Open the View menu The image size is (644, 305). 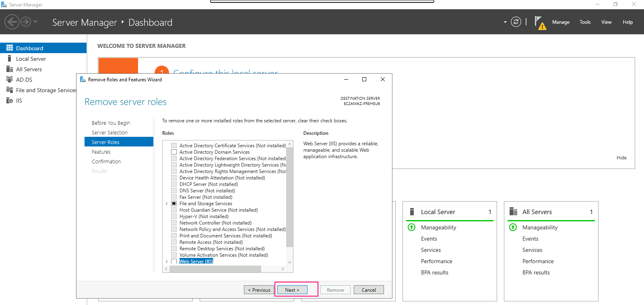coord(606,22)
